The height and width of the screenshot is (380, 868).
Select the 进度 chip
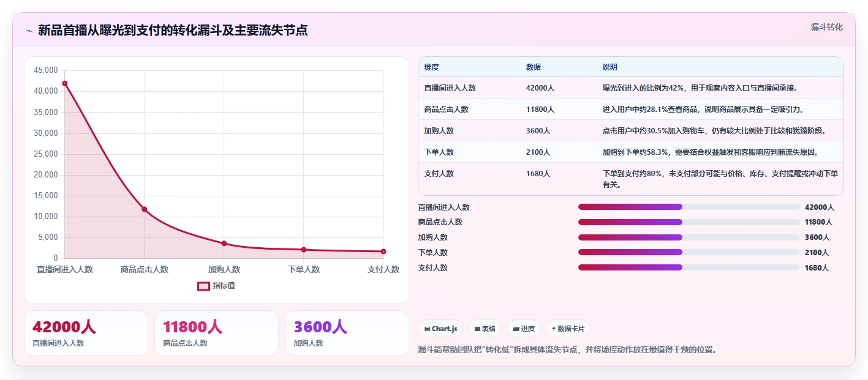tap(524, 329)
